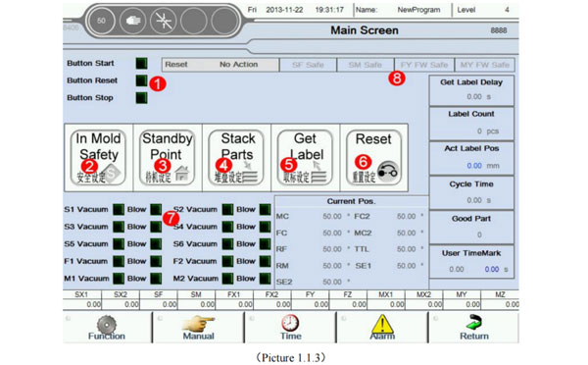Click the FY FW Safe button
The image size is (588, 365).
[x=424, y=65]
